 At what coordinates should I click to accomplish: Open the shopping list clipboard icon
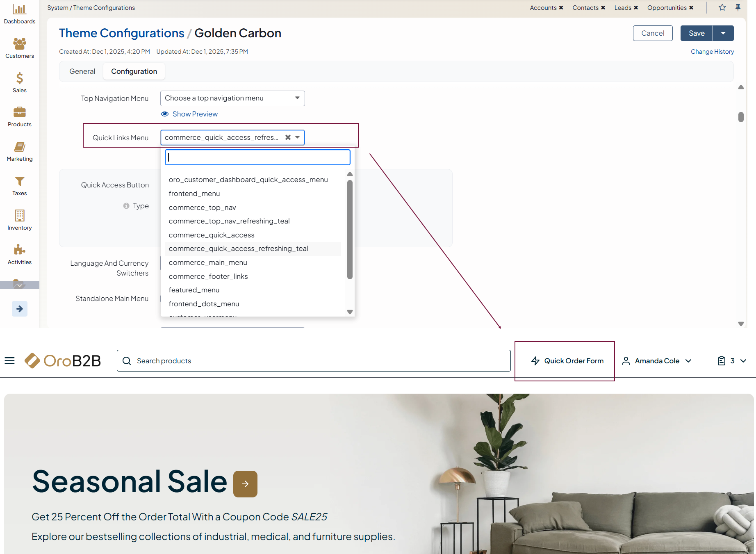(722, 361)
